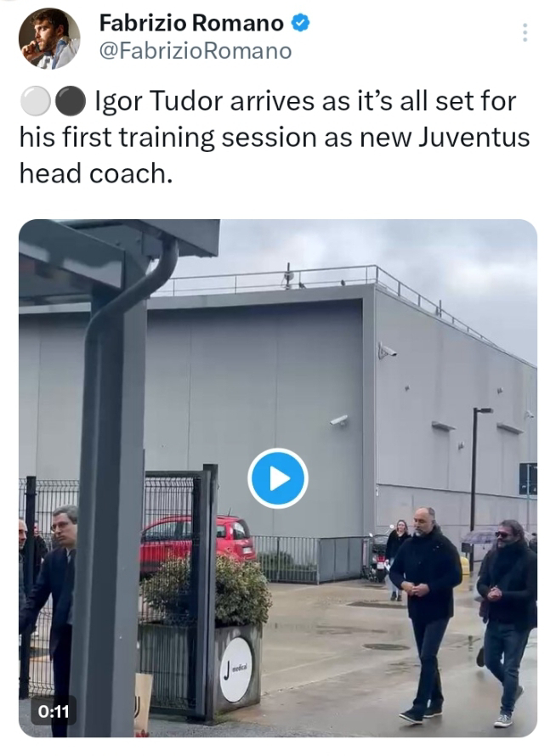Click the bald man in black jacket
The height and width of the screenshot is (756, 556).
tap(425, 614)
